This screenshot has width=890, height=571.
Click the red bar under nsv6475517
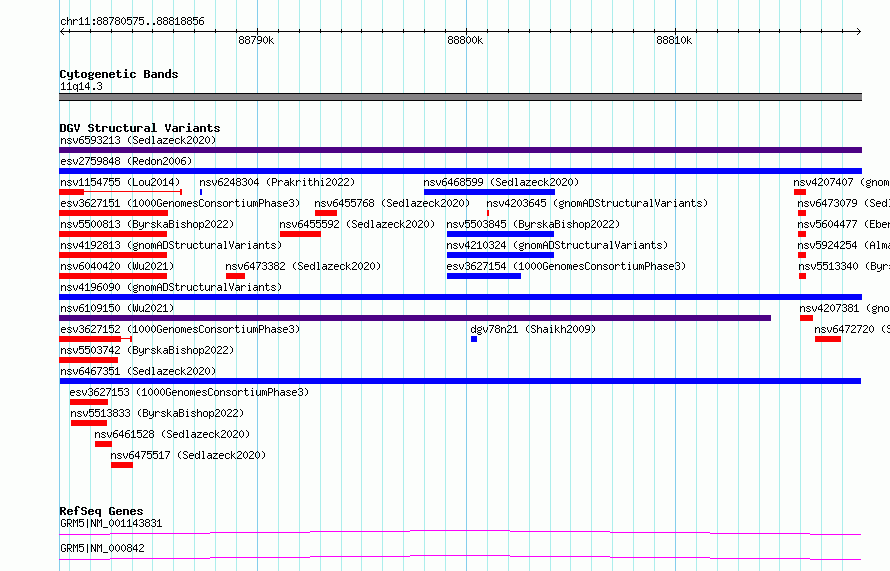tap(122, 465)
